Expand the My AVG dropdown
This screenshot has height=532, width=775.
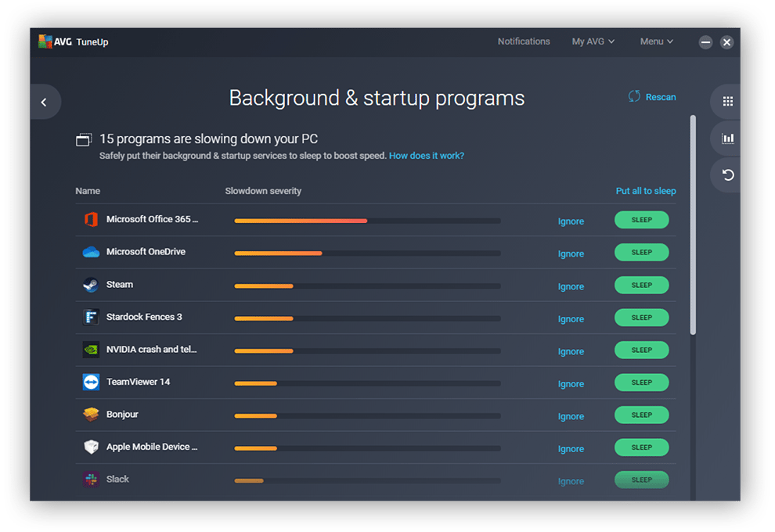coord(593,41)
